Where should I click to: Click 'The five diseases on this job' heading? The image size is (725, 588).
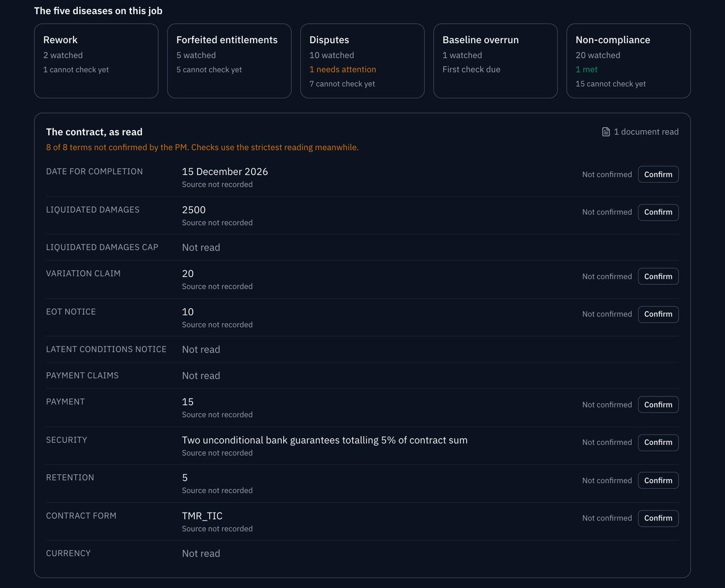click(98, 11)
